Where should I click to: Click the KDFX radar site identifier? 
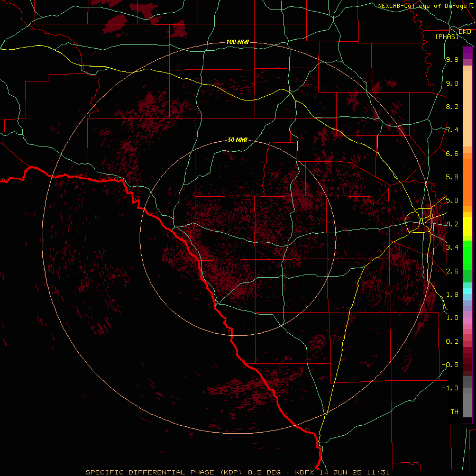tap(305, 472)
